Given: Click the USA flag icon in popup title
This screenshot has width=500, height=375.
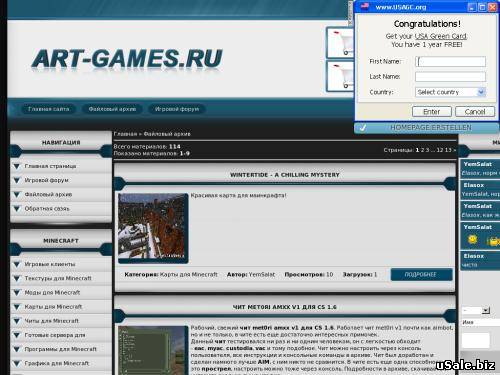Looking at the screenshot, I should 365,7.
